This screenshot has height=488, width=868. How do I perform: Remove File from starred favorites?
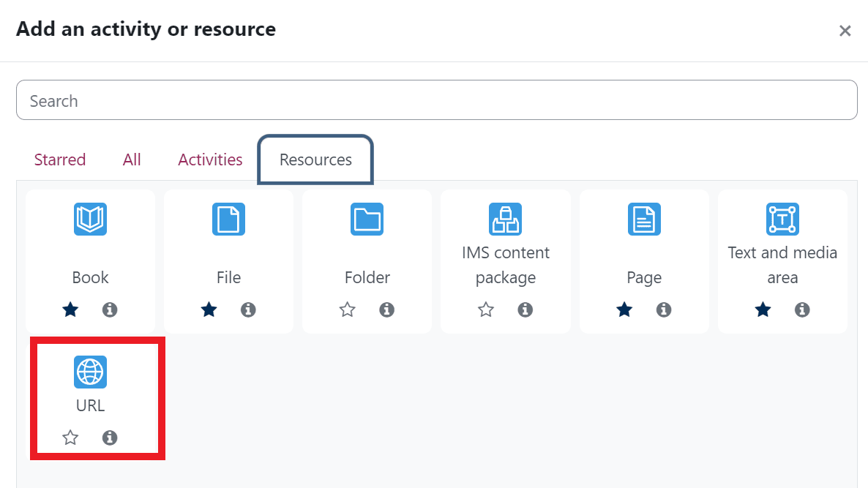[209, 309]
